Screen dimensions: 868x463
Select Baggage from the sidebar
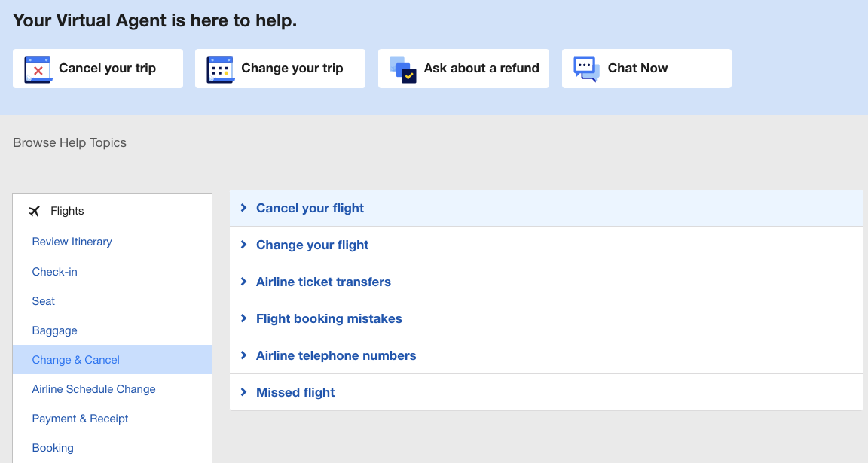[x=54, y=330]
